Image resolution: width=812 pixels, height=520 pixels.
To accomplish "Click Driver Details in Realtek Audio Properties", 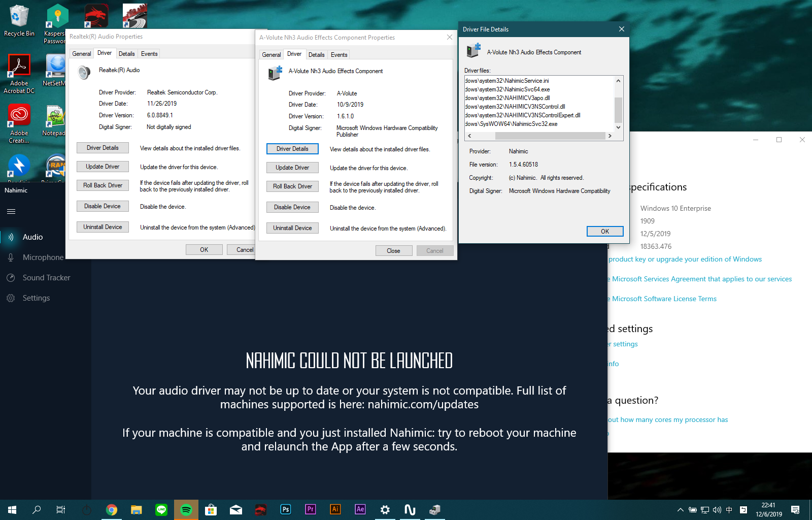I will coord(103,148).
